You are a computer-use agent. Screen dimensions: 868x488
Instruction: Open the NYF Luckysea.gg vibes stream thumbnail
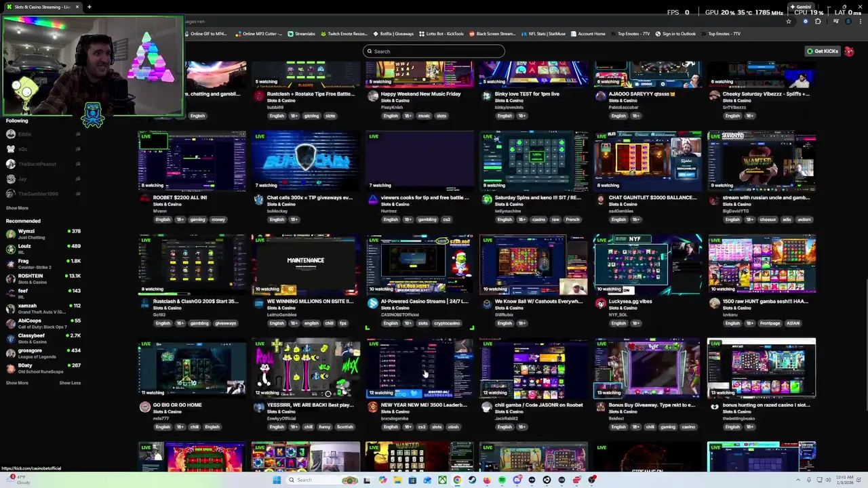click(648, 264)
